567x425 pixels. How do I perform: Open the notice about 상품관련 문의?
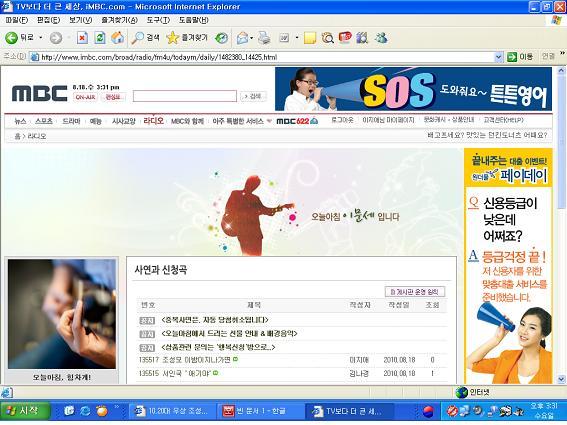pyautogui.click(x=218, y=347)
